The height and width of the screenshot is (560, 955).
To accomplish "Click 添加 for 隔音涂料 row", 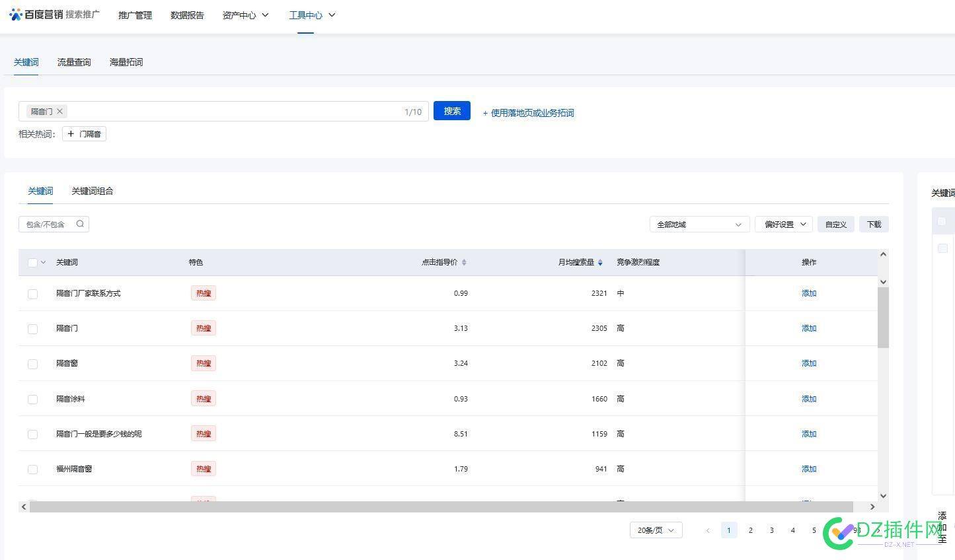I will [809, 399].
